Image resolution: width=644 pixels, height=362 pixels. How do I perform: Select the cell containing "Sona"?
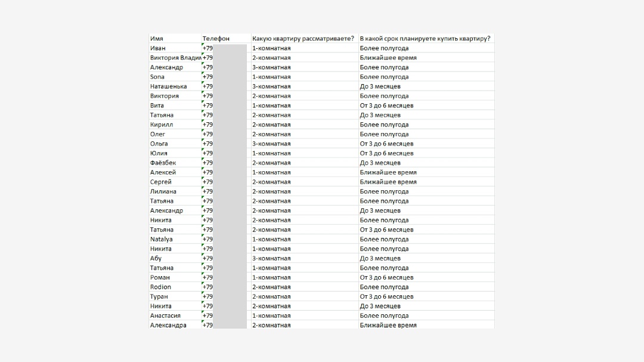coord(175,77)
